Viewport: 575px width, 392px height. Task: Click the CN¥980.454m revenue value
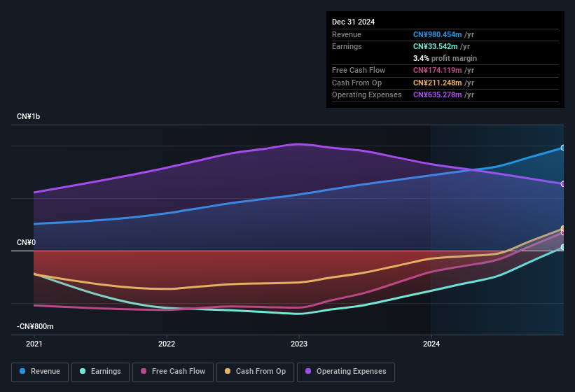tap(437, 34)
